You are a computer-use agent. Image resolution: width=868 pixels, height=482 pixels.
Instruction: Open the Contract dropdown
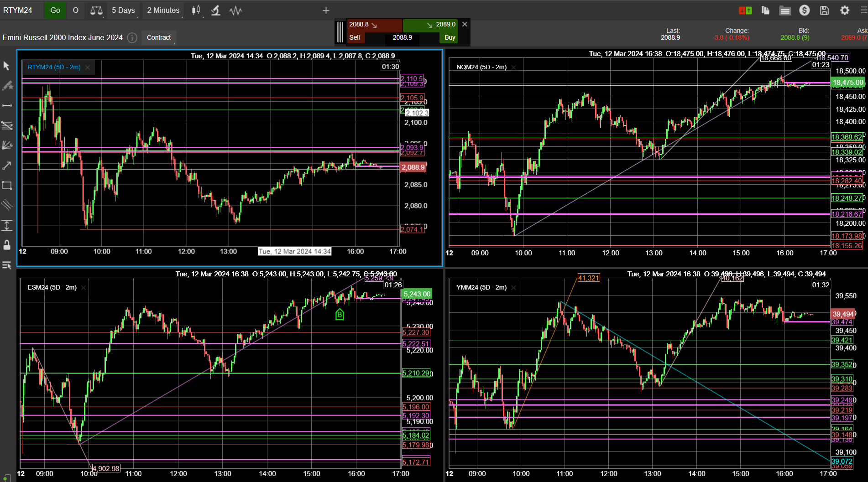pyautogui.click(x=159, y=37)
